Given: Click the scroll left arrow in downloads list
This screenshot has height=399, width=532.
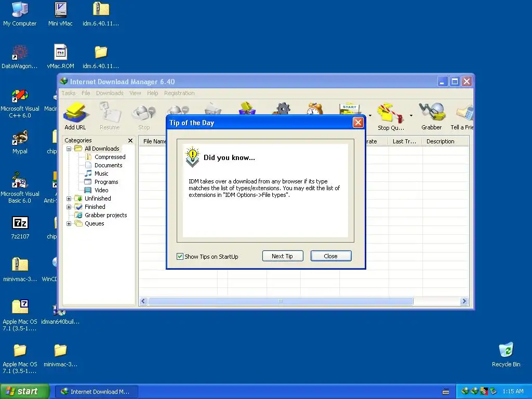Looking at the screenshot, I should click(143, 301).
